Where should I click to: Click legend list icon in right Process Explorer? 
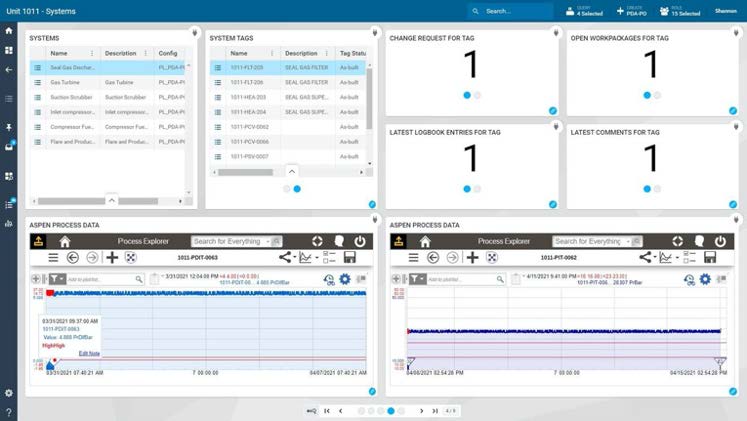689,258
